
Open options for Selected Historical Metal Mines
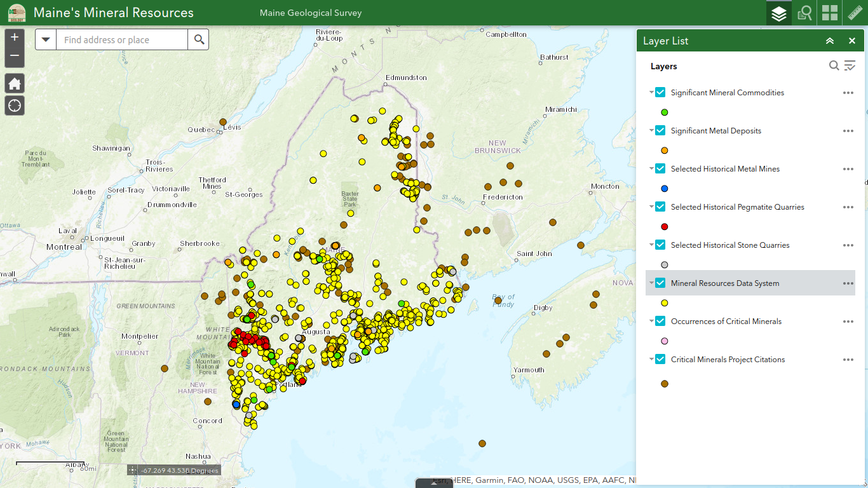click(x=848, y=169)
